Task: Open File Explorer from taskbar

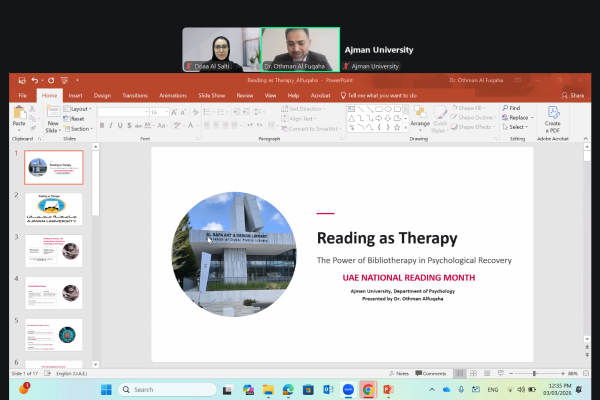Action: [x=268, y=390]
